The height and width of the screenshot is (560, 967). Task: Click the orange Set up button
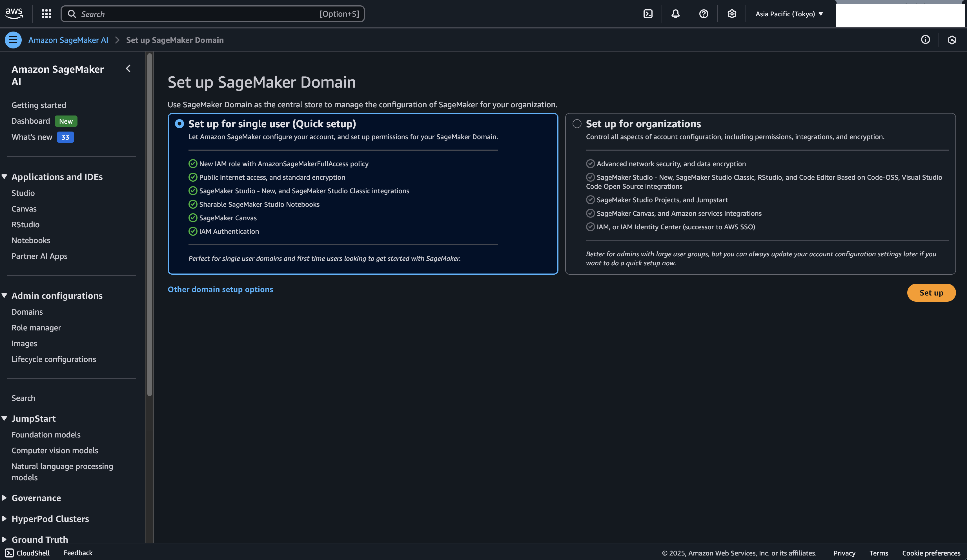tap(931, 293)
